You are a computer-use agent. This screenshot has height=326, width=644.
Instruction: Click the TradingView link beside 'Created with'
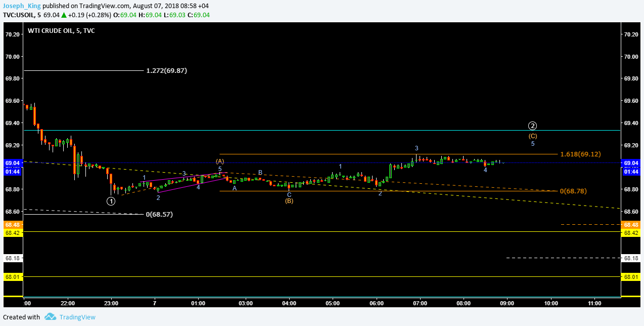pos(77,317)
